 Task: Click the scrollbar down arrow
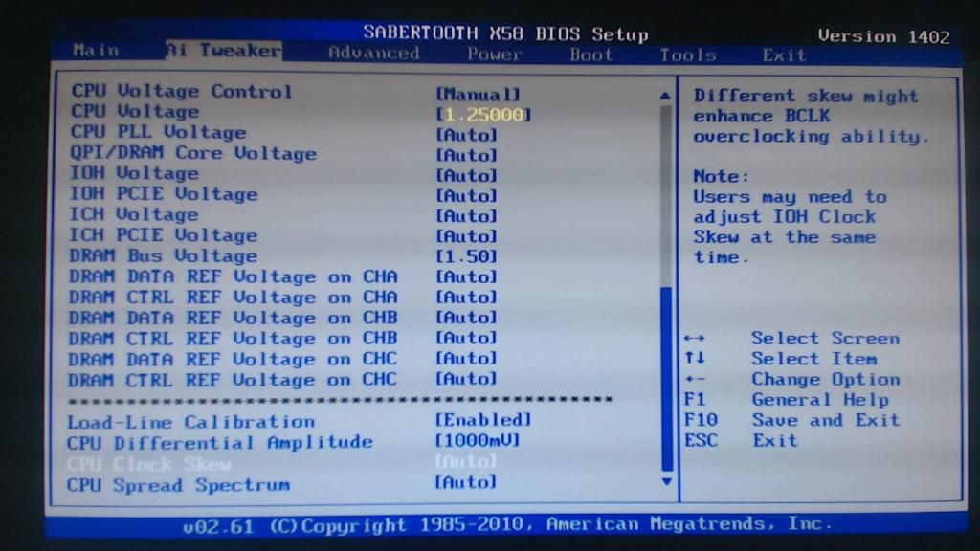point(667,482)
